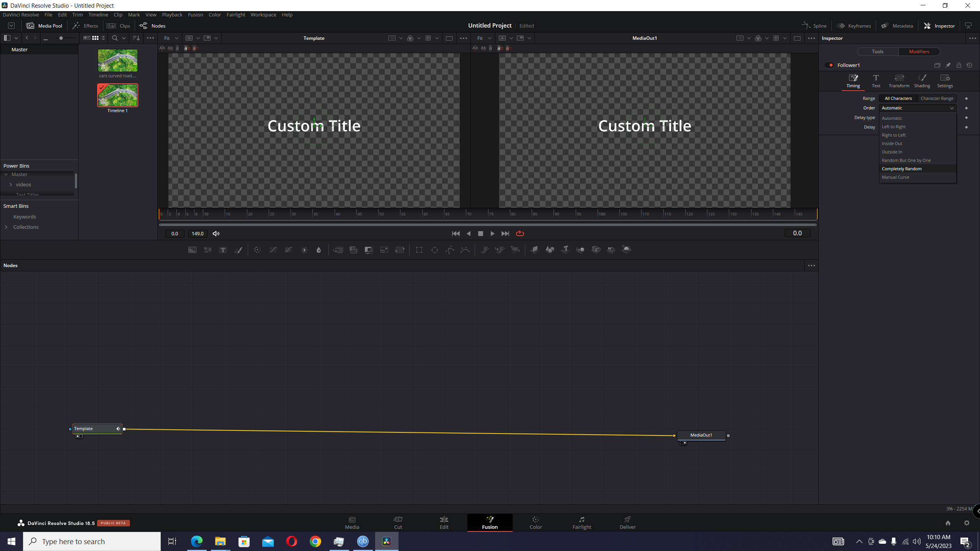The image size is (980, 551).
Task: Add a Resize node from toolbar
Action: pyautogui.click(x=384, y=250)
